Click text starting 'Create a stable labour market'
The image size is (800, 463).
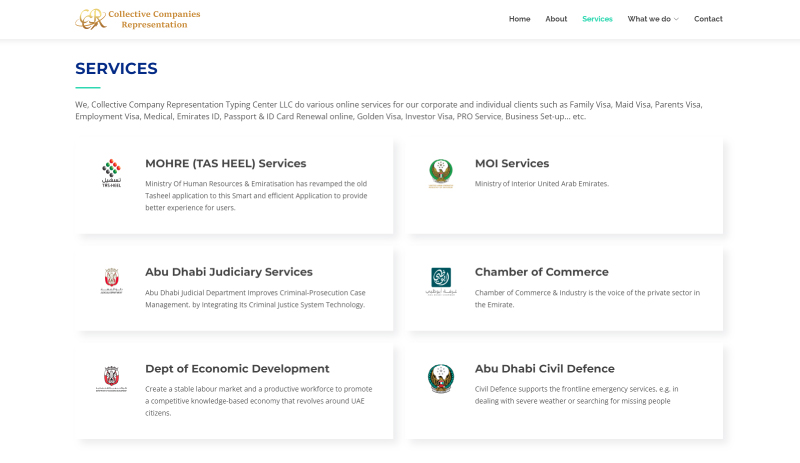(x=259, y=401)
